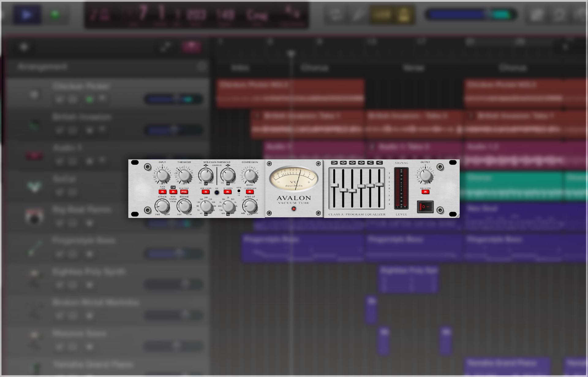
Task: Click the ATTACK knob
Action: tap(162, 206)
